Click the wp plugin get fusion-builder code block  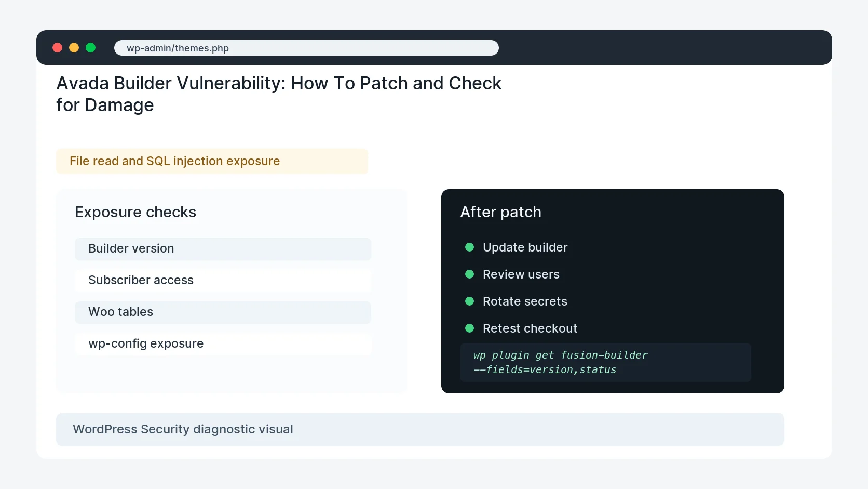(605, 362)
